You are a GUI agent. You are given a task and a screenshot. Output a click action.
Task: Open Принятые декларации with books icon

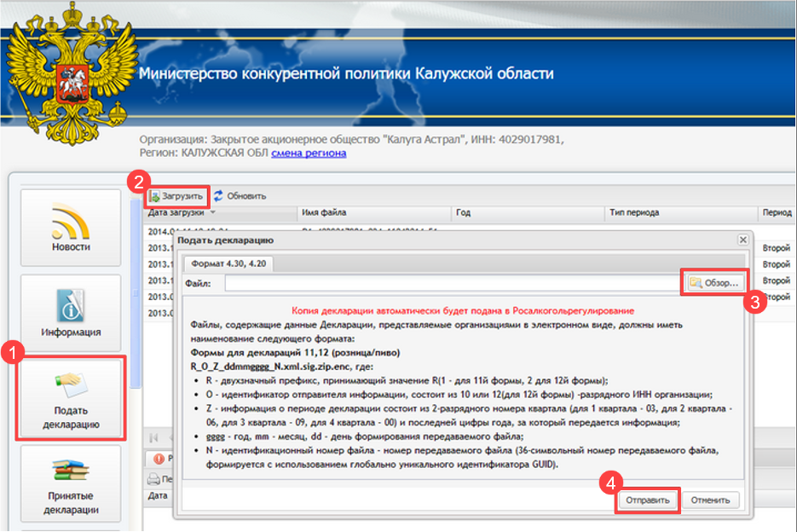tap(71, 483)
